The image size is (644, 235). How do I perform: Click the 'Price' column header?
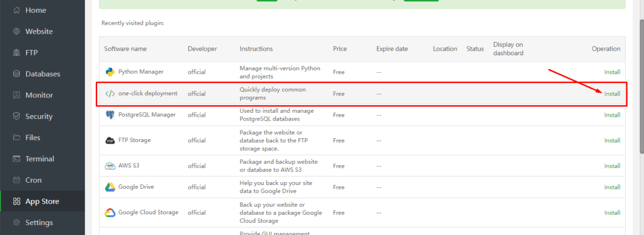[340, 49]
